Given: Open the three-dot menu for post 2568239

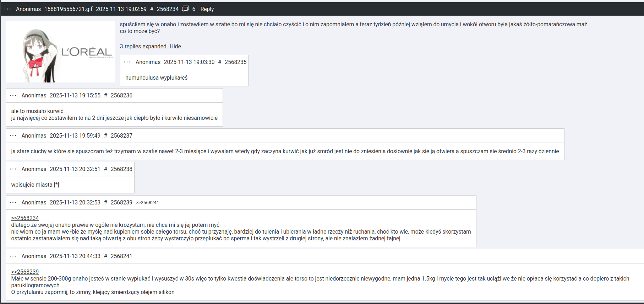Looking at the screenshot, I should point(13,202).
